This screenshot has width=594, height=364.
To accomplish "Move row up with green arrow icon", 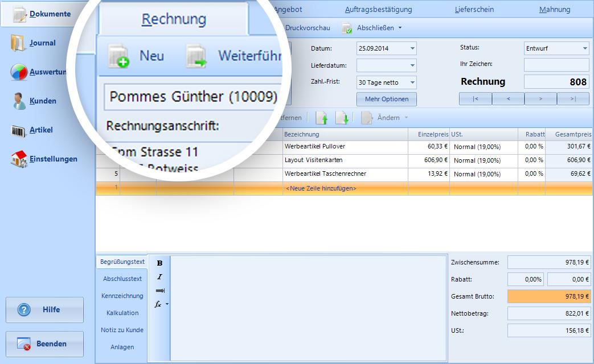I will [x=322, y=118].
